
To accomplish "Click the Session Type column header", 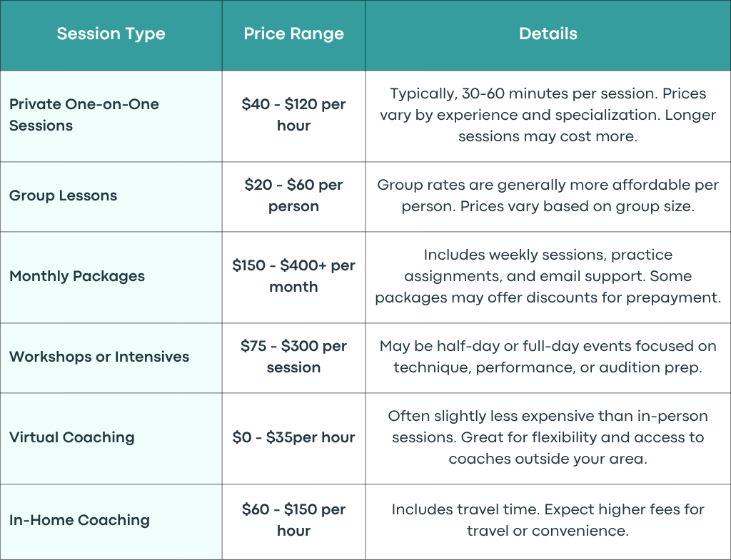I will [x=111, y=34].
